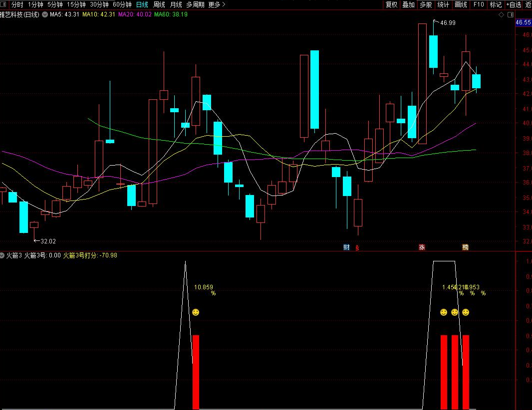Select the 5分钟 period tab
This screenshot has width=532, height=410.
[x=55, y=4]
